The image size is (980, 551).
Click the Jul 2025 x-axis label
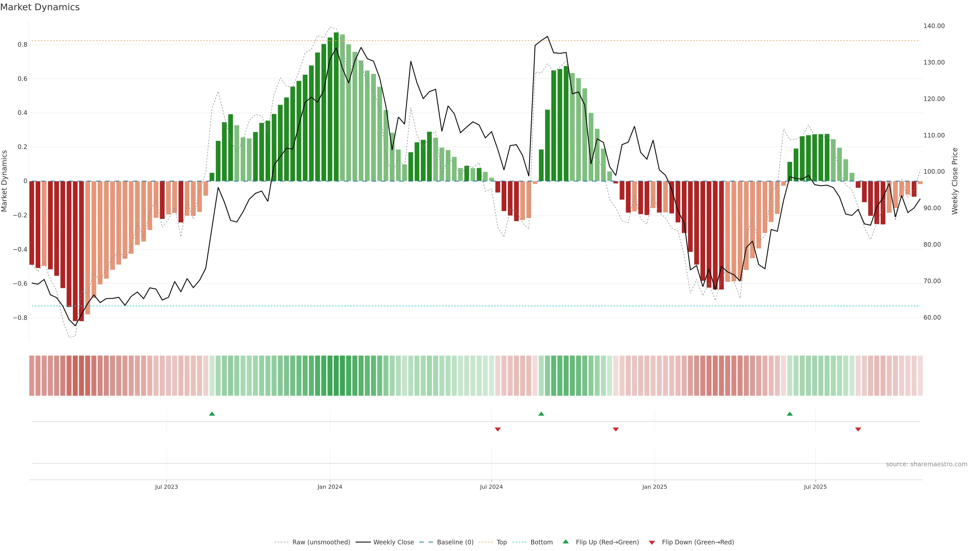(815, 487)
